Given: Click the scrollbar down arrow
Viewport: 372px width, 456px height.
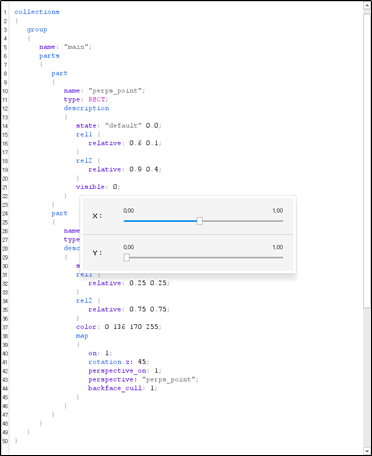Looking at the screenshot, I should (x=367, y=451).
